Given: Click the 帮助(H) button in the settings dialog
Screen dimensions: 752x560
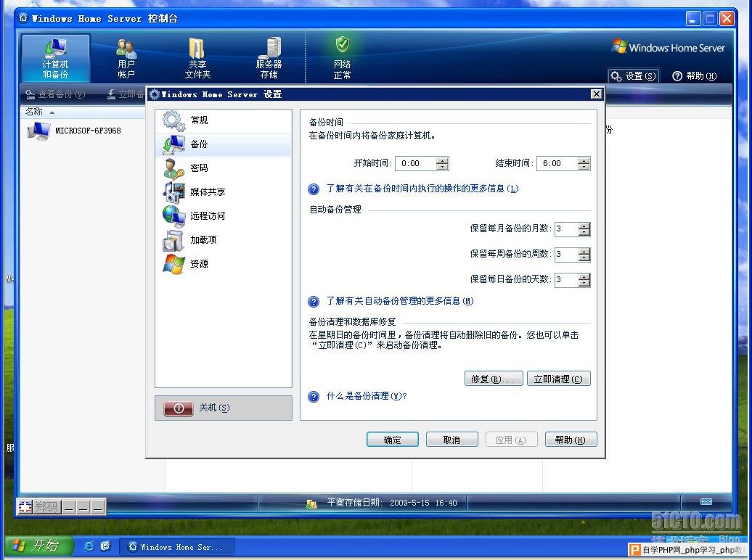Looking at the screenshot, I should click(571, 440).
